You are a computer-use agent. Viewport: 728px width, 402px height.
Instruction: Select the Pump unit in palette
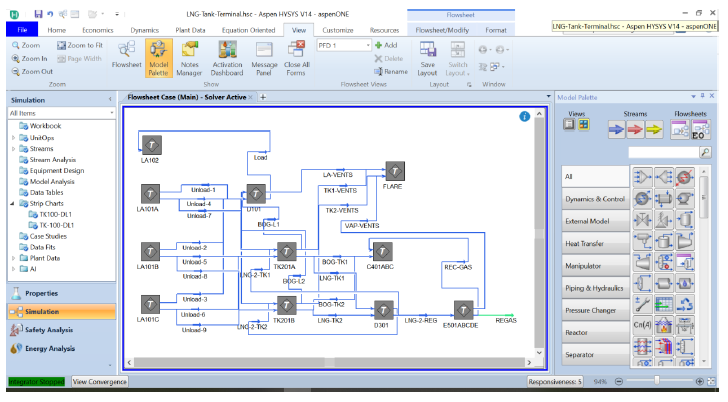[x=684, y=198]
